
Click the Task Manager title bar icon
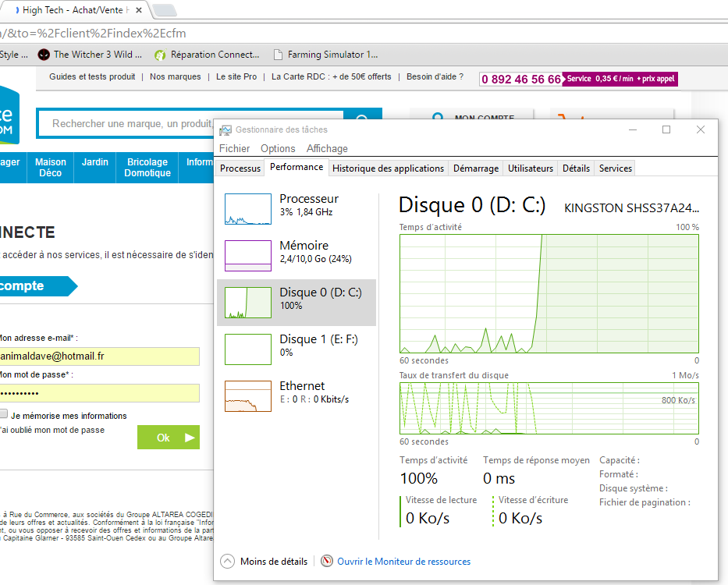coord(226,130)
